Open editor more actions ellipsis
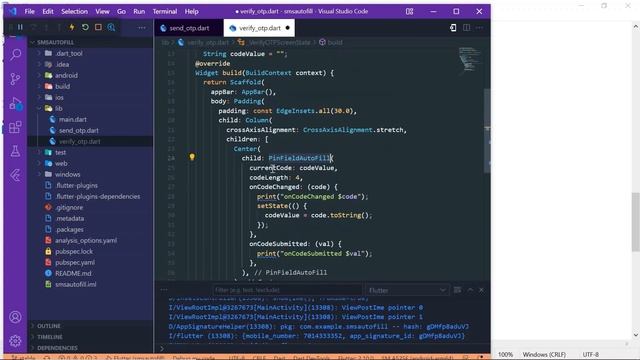The image size is (640, 360). point(480,28)
